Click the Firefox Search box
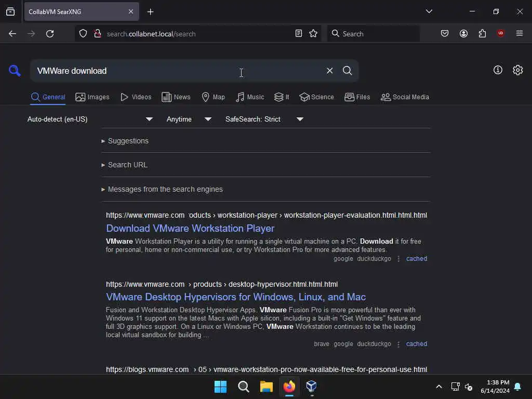This screenshot has height=399, width=532. pyautogui.click(x=373, y=34)
